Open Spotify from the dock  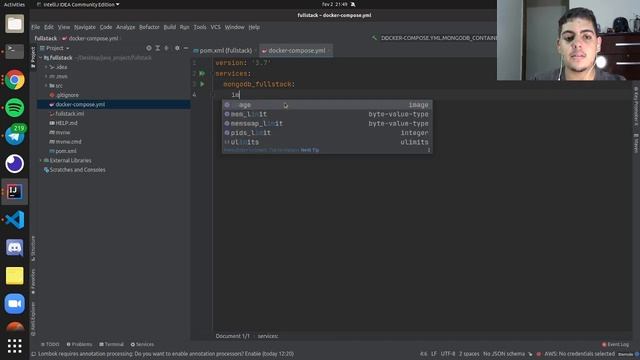click(15, 108)
